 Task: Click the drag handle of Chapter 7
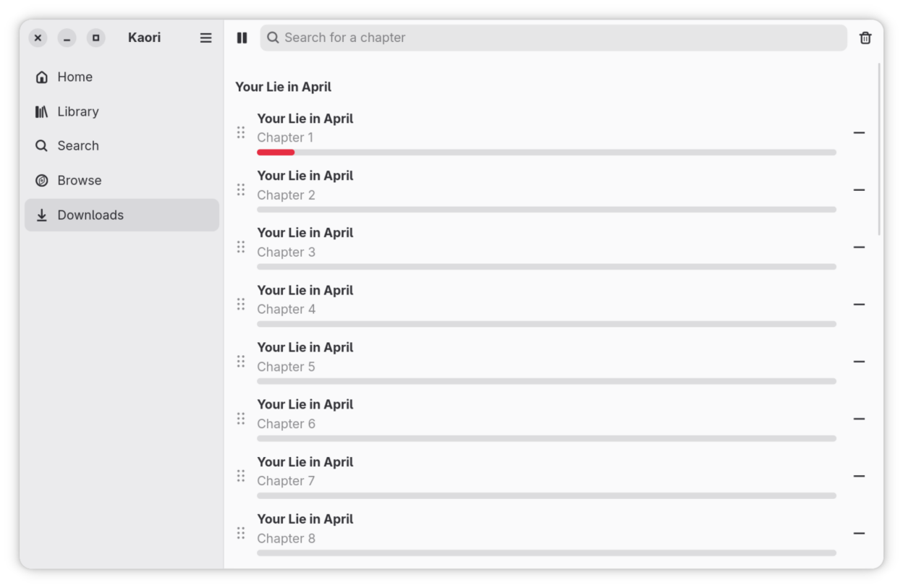tap(241, 476)
